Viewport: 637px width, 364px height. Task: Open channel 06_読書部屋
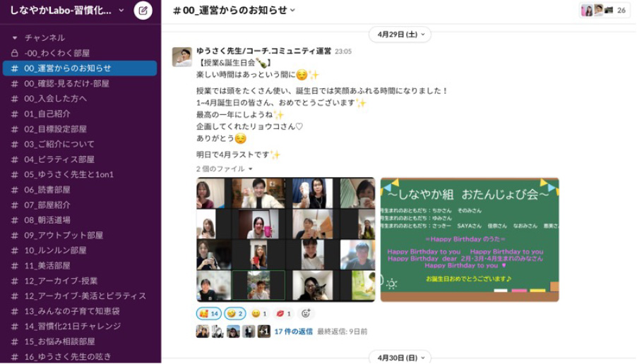pyautogui.click(x=80, y=190)
